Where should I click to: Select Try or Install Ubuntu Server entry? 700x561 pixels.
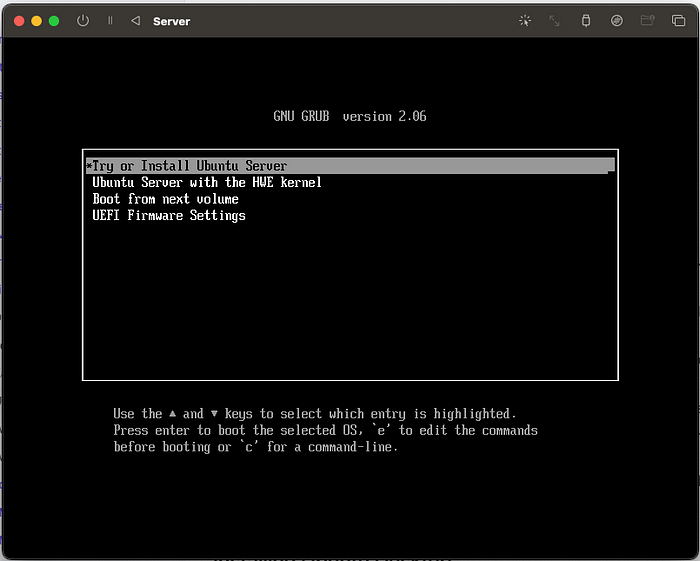[x=350, y=166]
